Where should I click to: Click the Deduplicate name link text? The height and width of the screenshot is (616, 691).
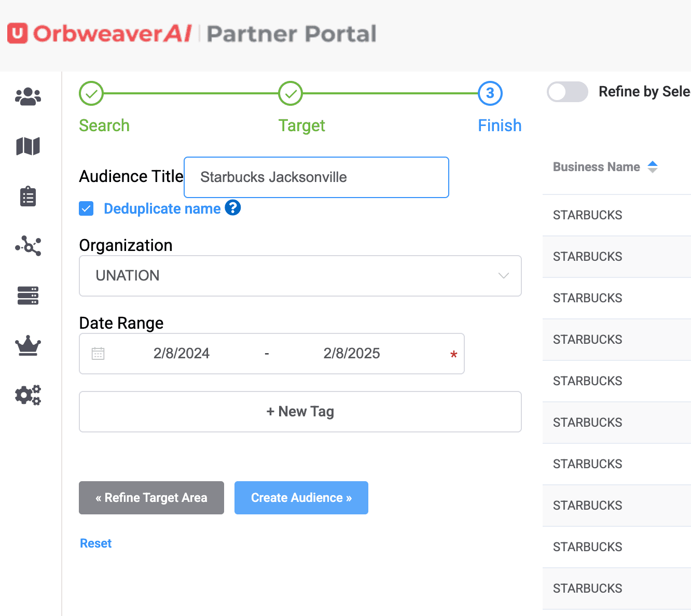point(162,208)
